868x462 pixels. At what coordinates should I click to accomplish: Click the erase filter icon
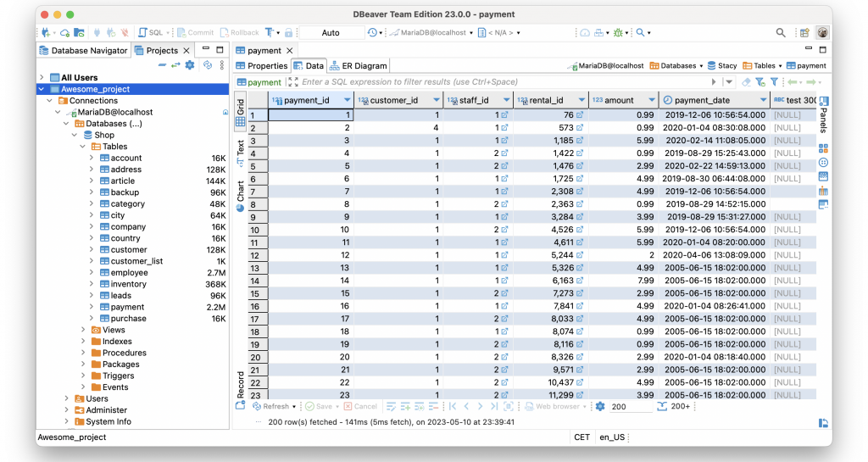746,82
